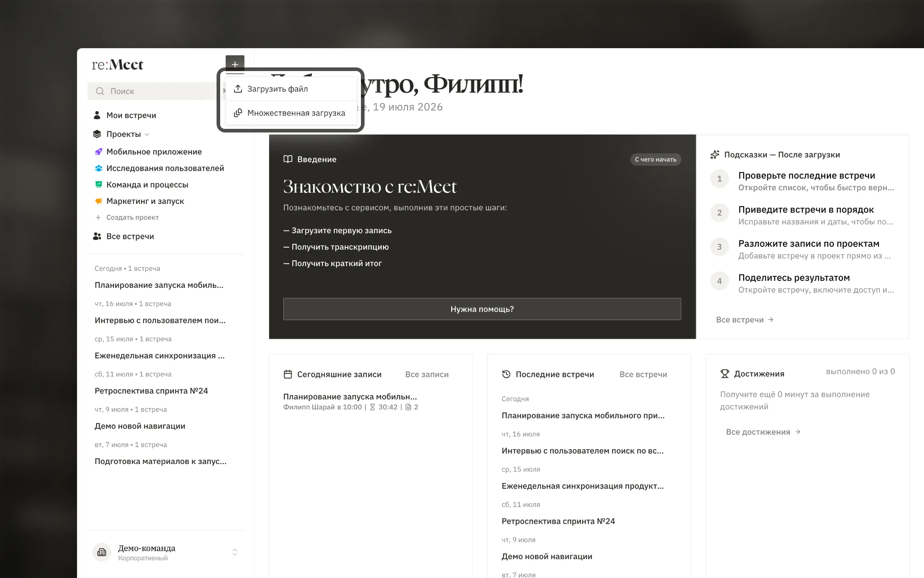The width and height of the screenshot is (924, 578).
Task: Collapse the Проекты chevron
Action: [147, 134]
